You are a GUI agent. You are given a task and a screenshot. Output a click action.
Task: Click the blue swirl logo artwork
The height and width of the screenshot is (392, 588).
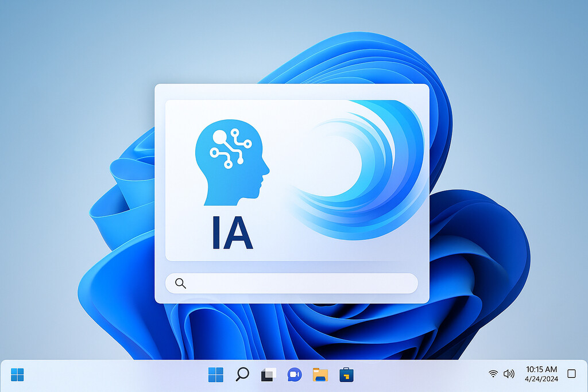pyautogui.click(x=359, y=172)
